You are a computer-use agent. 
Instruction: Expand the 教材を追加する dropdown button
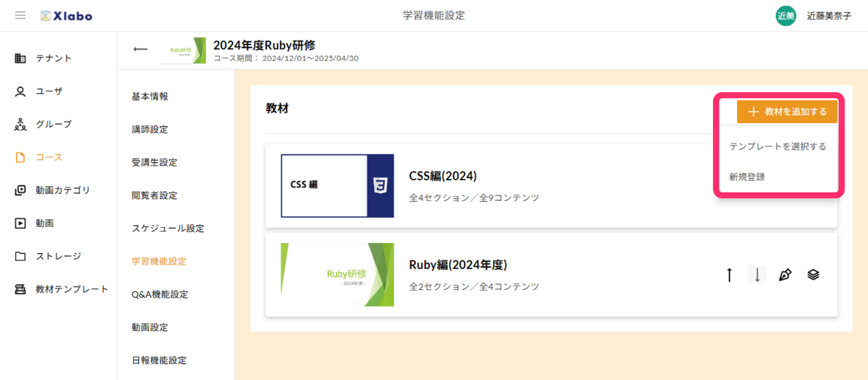point(786,112)
